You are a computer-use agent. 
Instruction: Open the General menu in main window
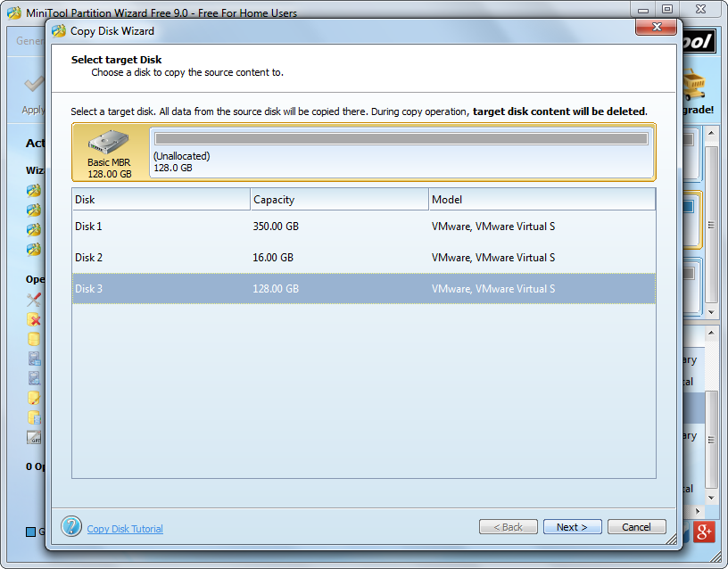click(x=30, y=41)
